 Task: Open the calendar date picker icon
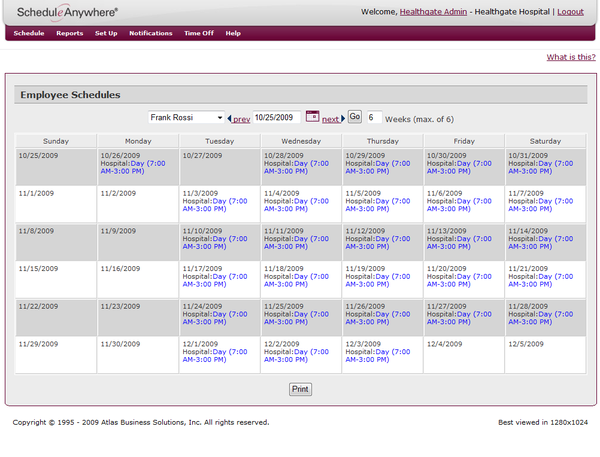(312, 117)
